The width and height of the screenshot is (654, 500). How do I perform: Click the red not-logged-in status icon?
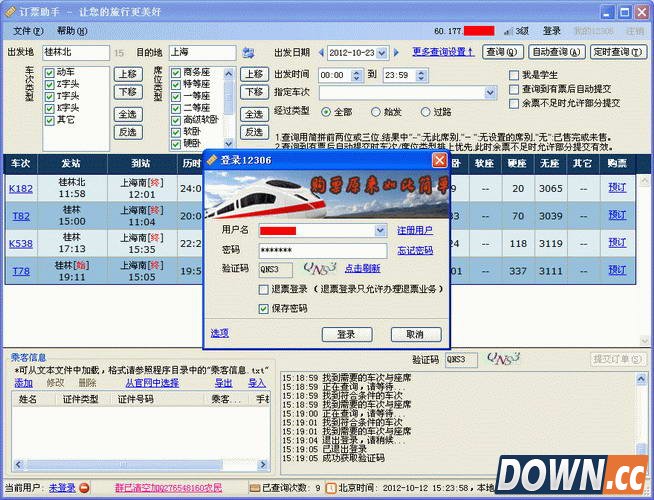click(84, 487)
